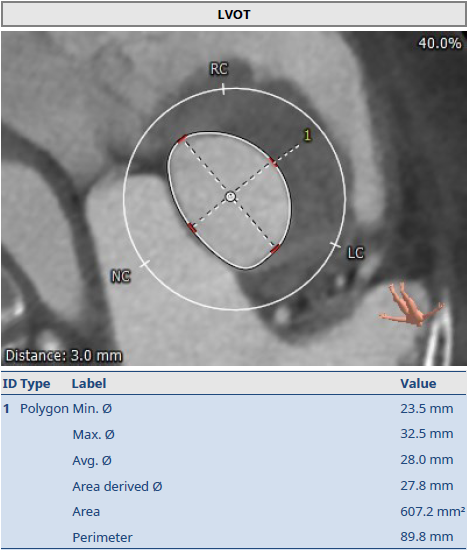Select the center point marker of polygon
The image size is (469, 551).
(x=230, y=196)
